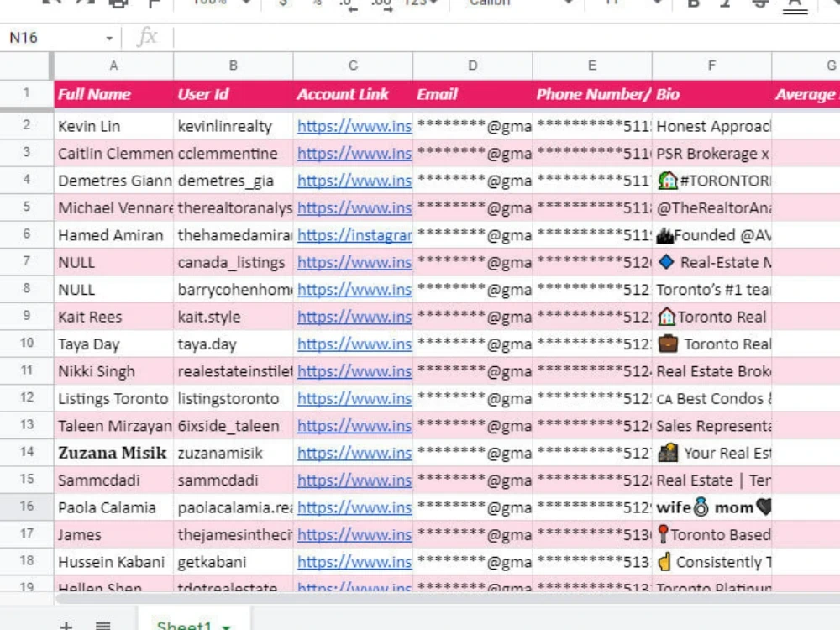Click Nikki Singh's masked phone number cell
The width and height of the screenshot is (840, 630).
pyautogui.click(x=592, y=371)
